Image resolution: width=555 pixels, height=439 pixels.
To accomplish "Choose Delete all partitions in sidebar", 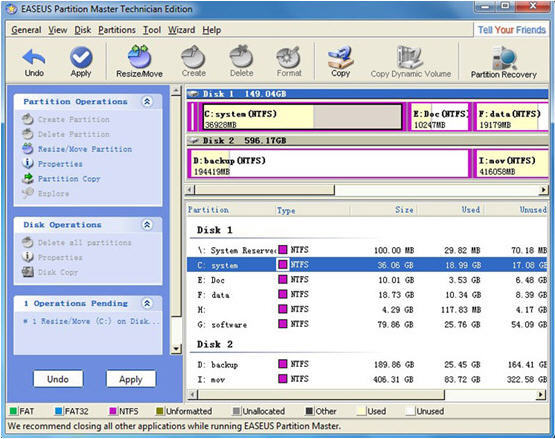I will [76, 243].
